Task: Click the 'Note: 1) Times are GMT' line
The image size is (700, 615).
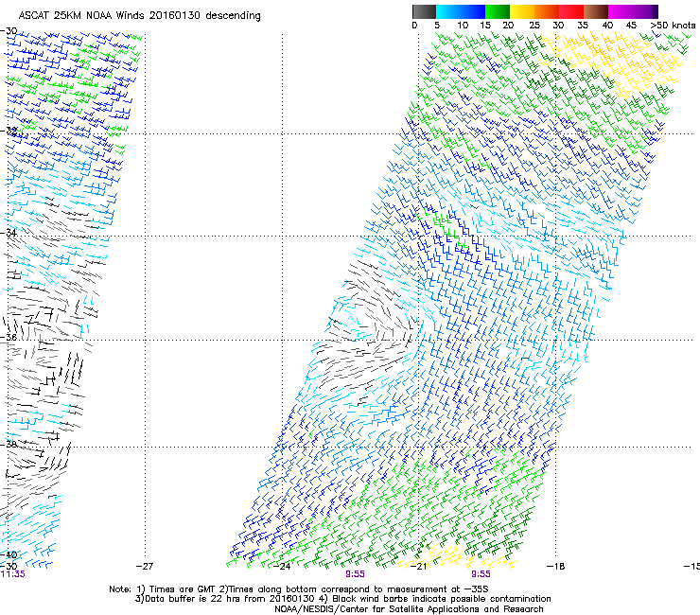Action: point(299,589)
